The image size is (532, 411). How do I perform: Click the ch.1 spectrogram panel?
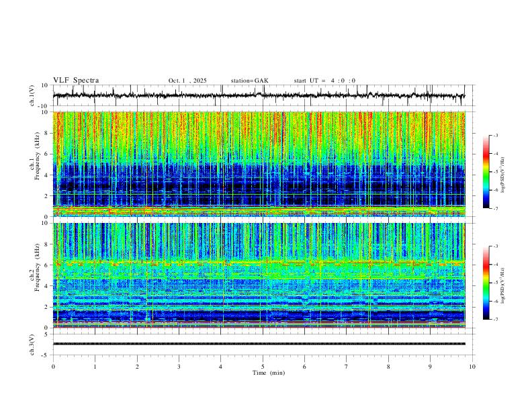click(x=259, y=164)
